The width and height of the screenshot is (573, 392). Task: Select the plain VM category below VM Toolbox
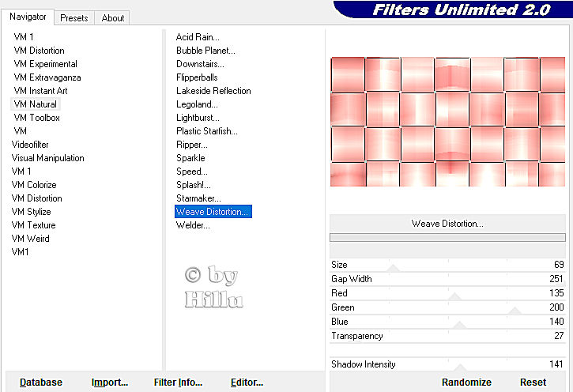coord(20,130)
